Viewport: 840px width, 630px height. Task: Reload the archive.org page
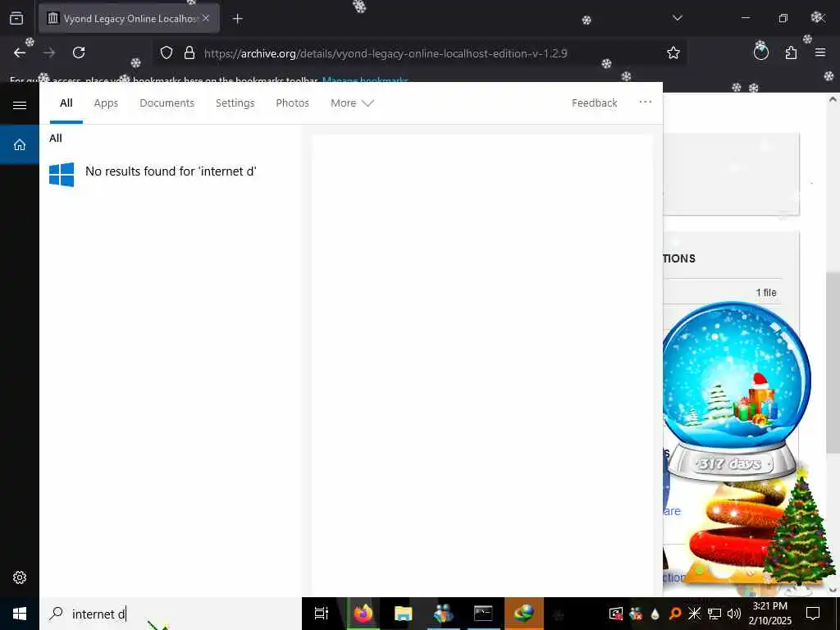pos(79,52)
